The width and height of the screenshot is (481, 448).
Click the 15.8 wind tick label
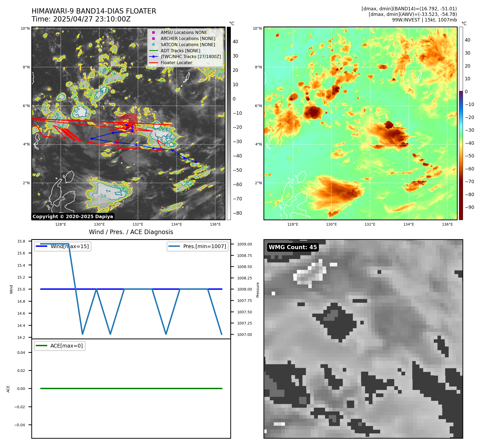click(x=21, y=241)
